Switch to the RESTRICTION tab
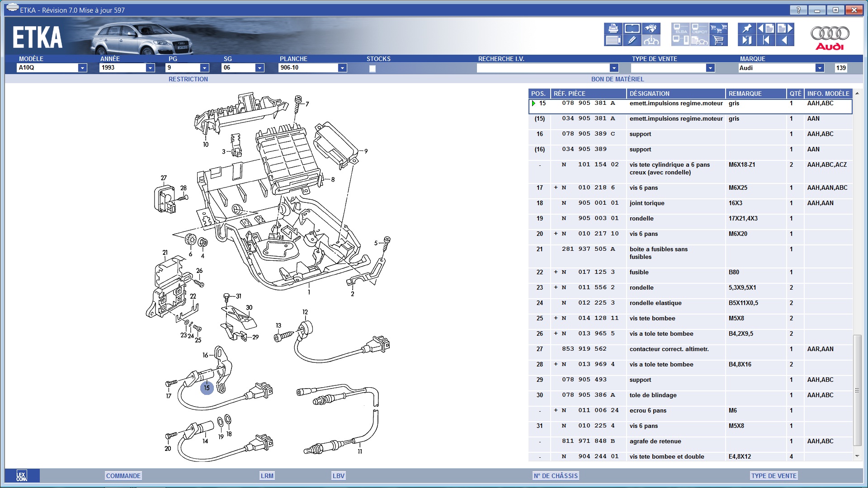This screenshot has height=488, width=868. coord(188,79)
